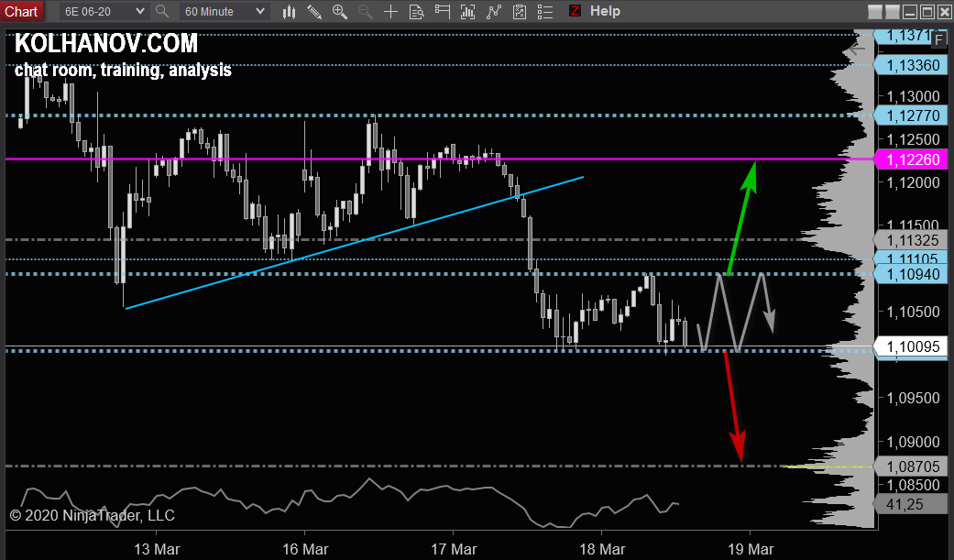Open the Chart Trader icon

(x=443, y=12)
